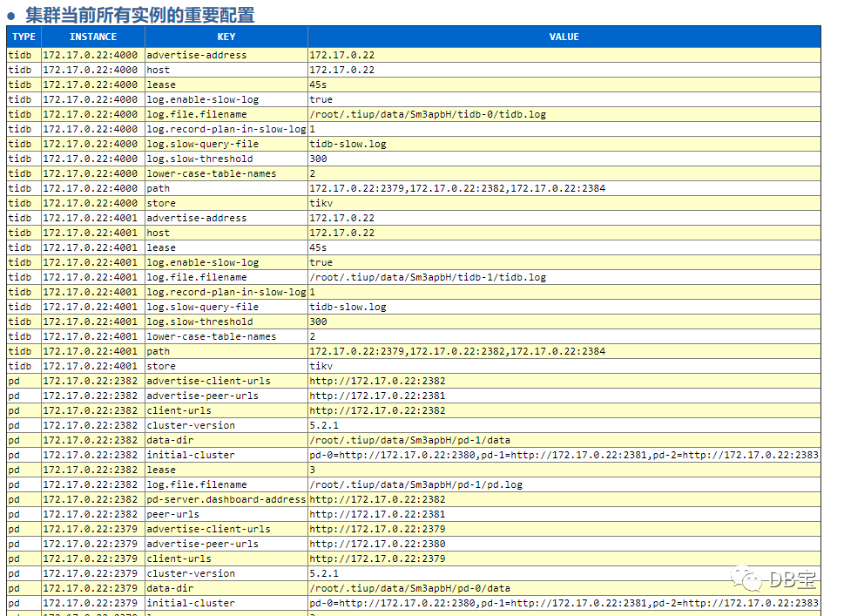The image size is (844, 616).
Task: Click the host key for instance 4001
Action: (159, 233)
